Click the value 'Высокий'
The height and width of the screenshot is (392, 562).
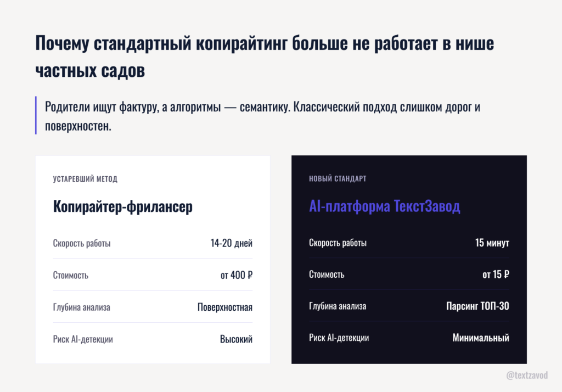[236, 339]
